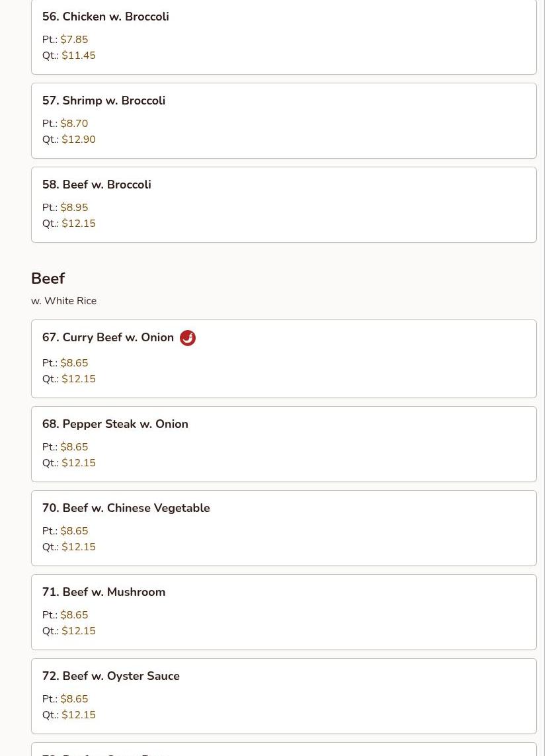Select pint price $8.70 for Shrimp w. Broccoli
Screen dimensions: 558x756
click(x=74, y=124)
